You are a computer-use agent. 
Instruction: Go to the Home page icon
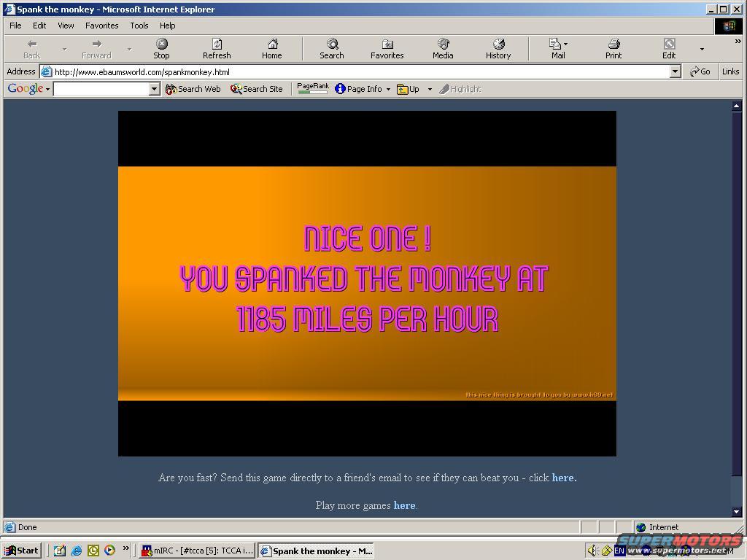pos(272,48)
